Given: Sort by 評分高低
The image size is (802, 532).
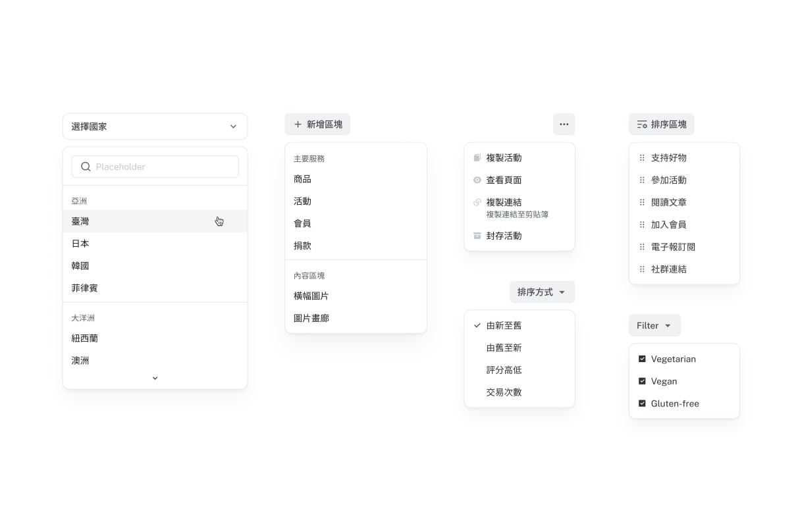Looking at the screenshot, I should 520,370.
